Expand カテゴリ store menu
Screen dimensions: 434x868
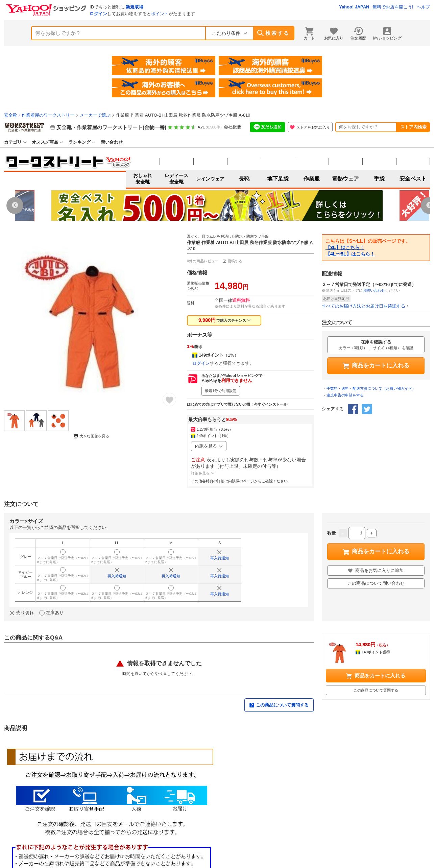(x=15, y=142)
